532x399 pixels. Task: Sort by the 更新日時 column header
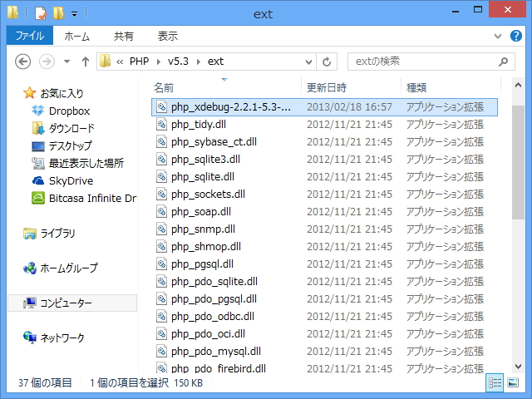click(327, 88)
